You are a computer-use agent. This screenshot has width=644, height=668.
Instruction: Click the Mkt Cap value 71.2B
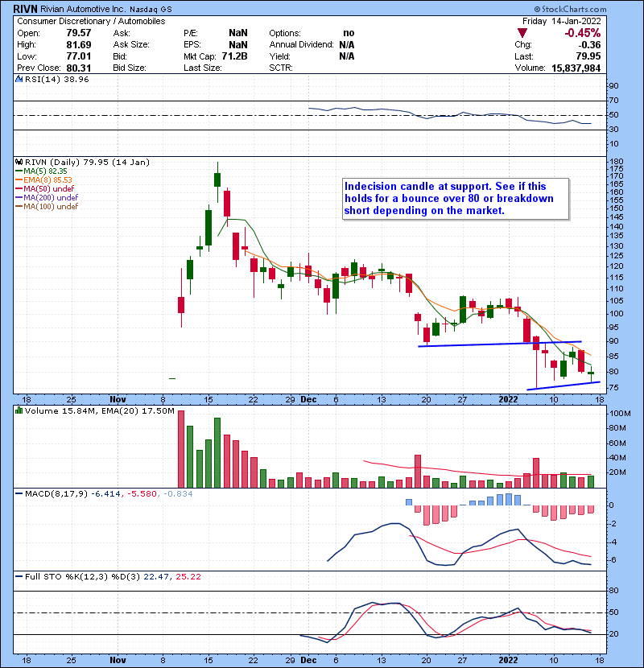[x=234, y=56]
